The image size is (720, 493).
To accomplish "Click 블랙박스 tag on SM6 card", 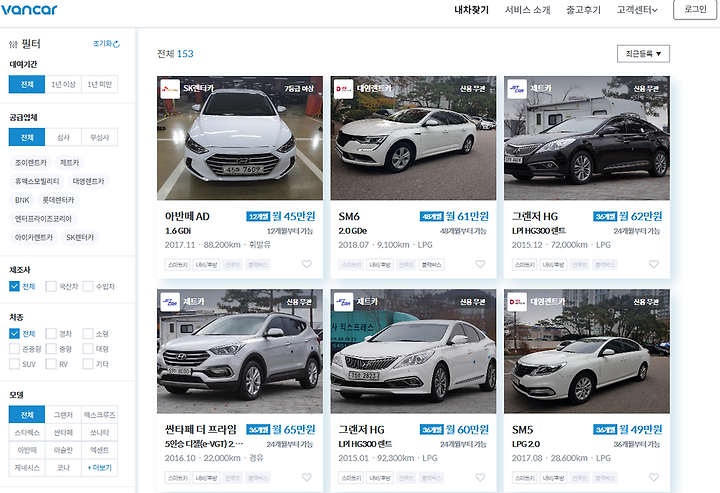I will click(431, 265).
